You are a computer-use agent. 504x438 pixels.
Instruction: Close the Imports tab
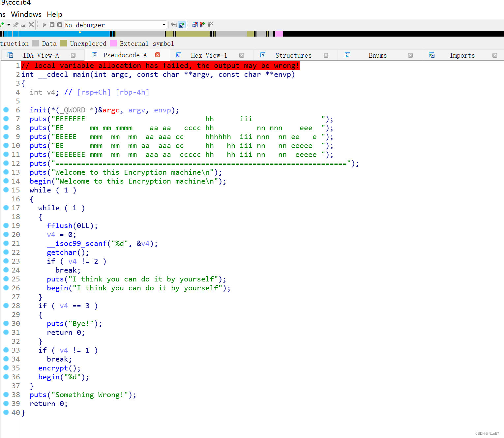[x=495, y=55]
